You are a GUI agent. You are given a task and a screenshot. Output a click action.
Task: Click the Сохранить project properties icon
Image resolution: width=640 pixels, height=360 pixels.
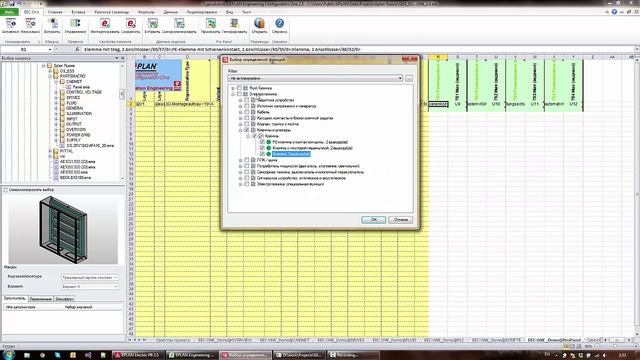pos(131,24)
